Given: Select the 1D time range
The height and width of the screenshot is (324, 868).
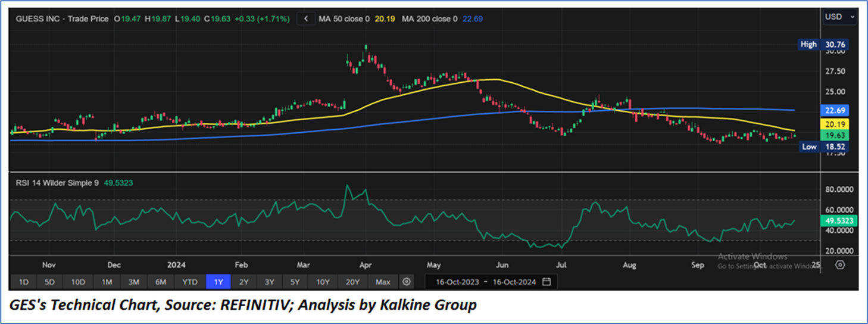Looking at the screenshot, I should pos(24,282).
